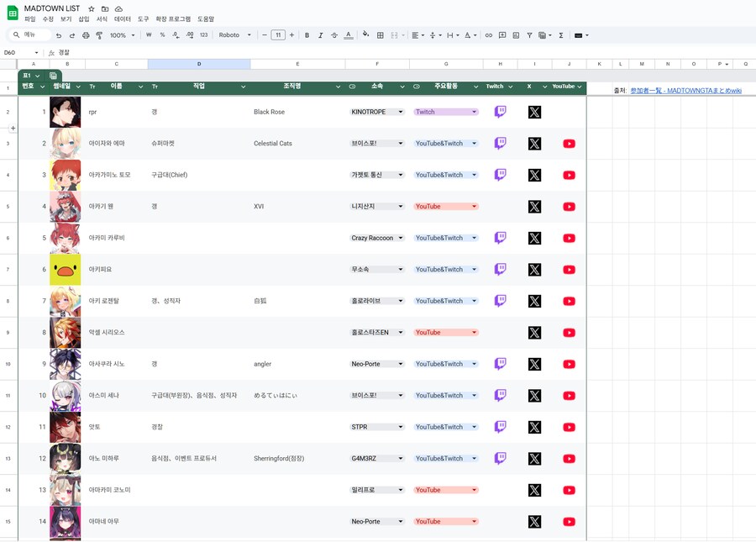This screenshot has width=756, height=542.
Task: Open the 100% zoom dropdown
Action: [122, 35]
